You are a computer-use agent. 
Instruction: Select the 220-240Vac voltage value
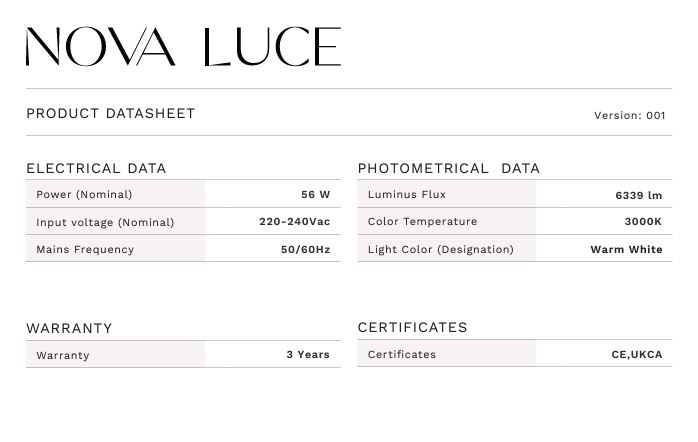tap(294, 222)
